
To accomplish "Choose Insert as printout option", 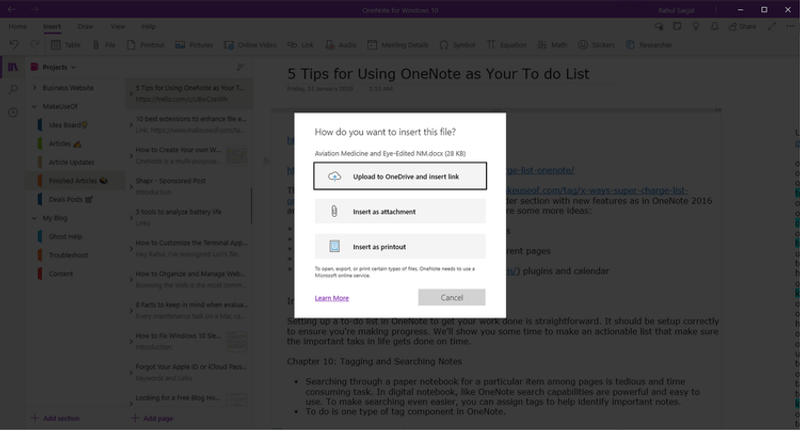I will pos(400,246).
